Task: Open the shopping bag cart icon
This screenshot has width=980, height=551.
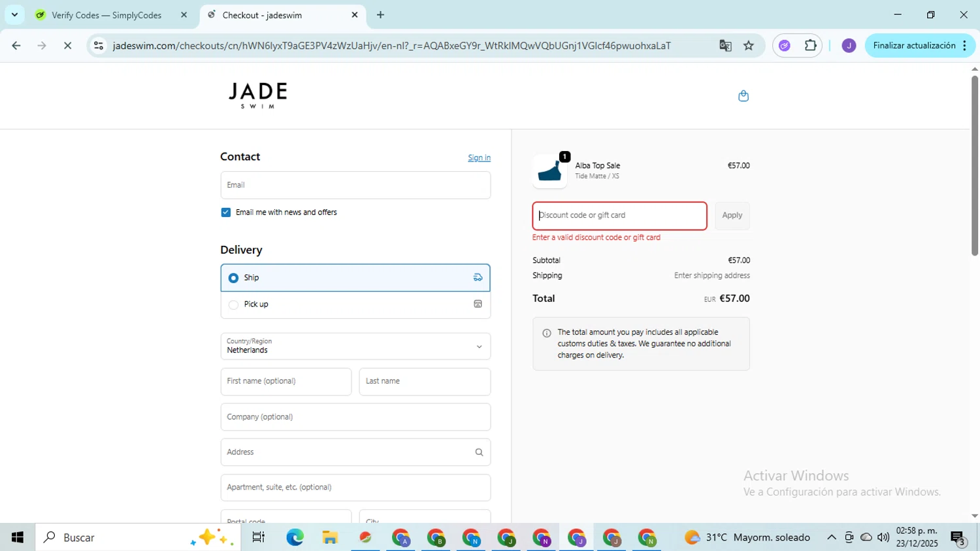Action: [x=743, y=96]
